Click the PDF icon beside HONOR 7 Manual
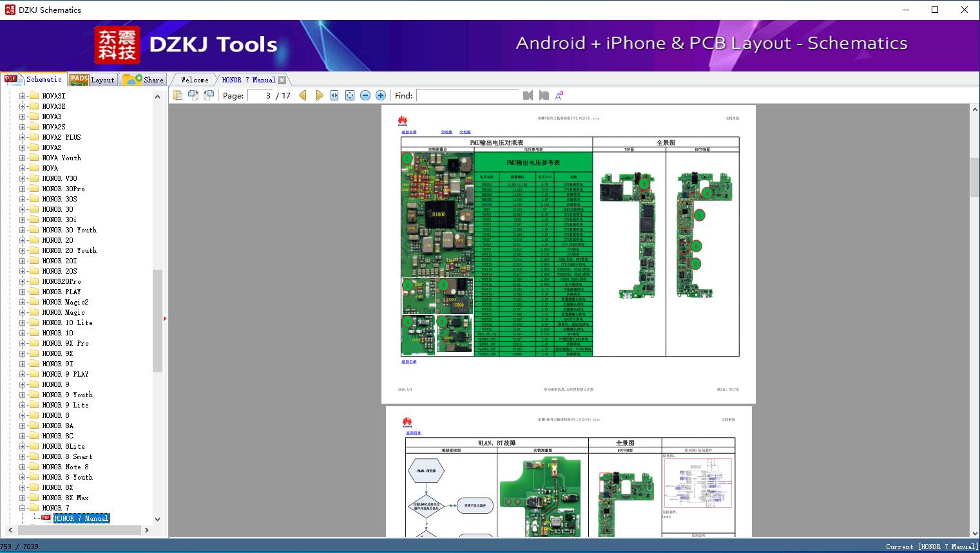 [46, 518]
